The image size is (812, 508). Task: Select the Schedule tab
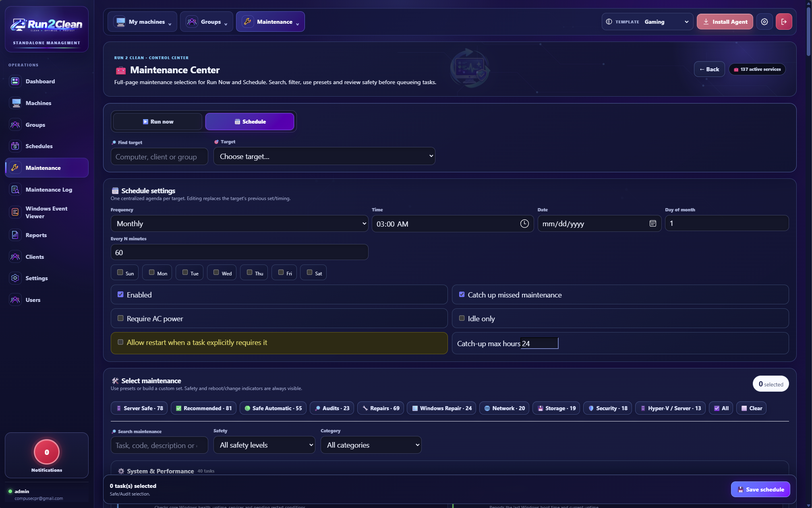(x=250, y=122)
